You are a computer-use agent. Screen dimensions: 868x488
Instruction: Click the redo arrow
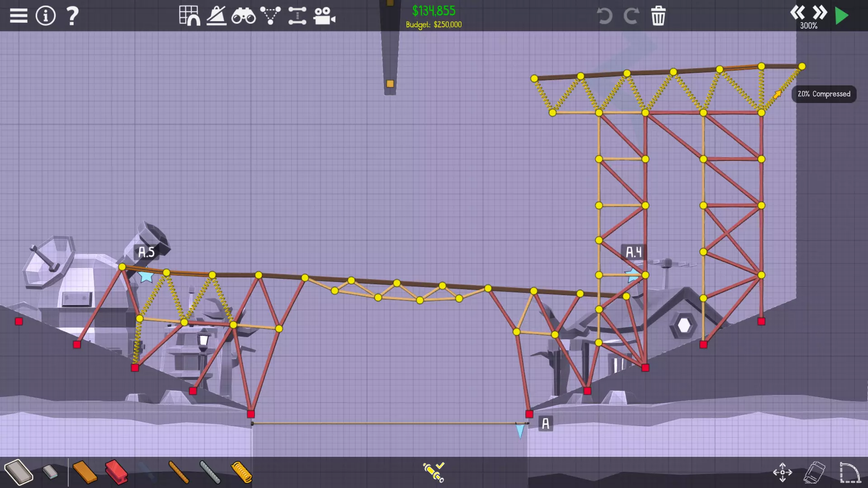click(x=631, y=16)
